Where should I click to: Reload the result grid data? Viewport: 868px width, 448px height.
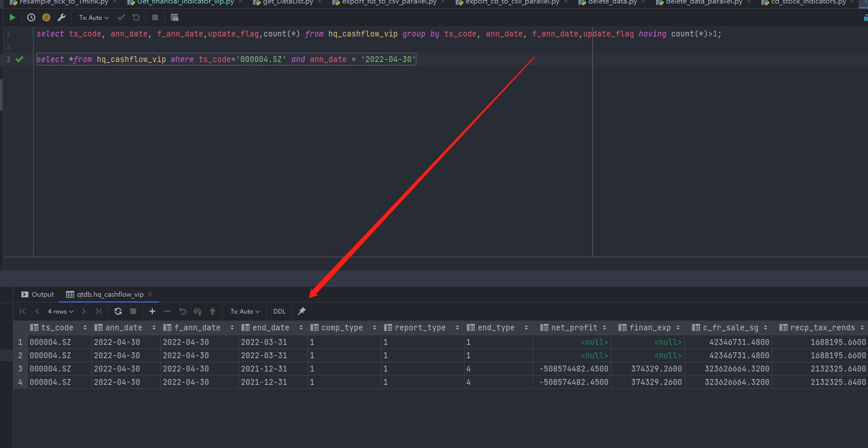point(118,311)
